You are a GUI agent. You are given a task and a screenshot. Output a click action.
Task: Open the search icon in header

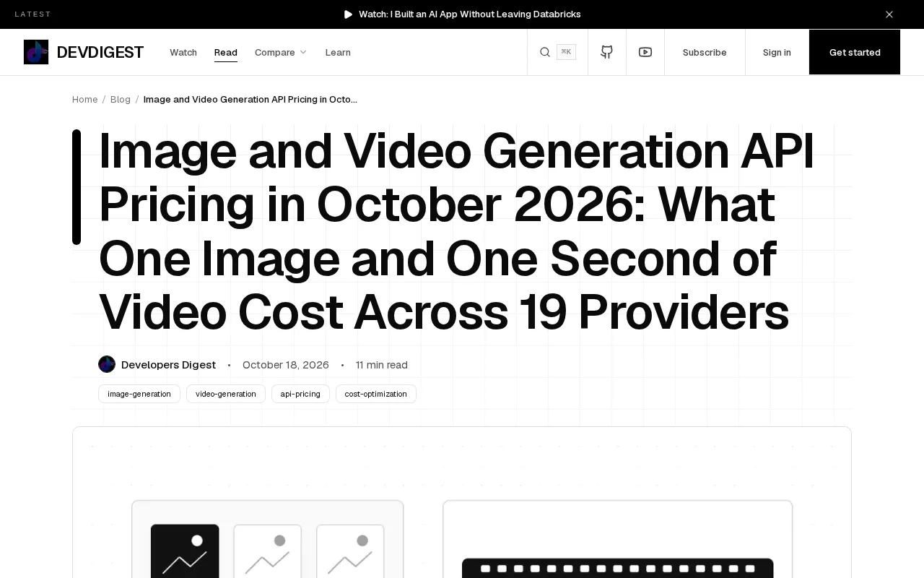545,52
